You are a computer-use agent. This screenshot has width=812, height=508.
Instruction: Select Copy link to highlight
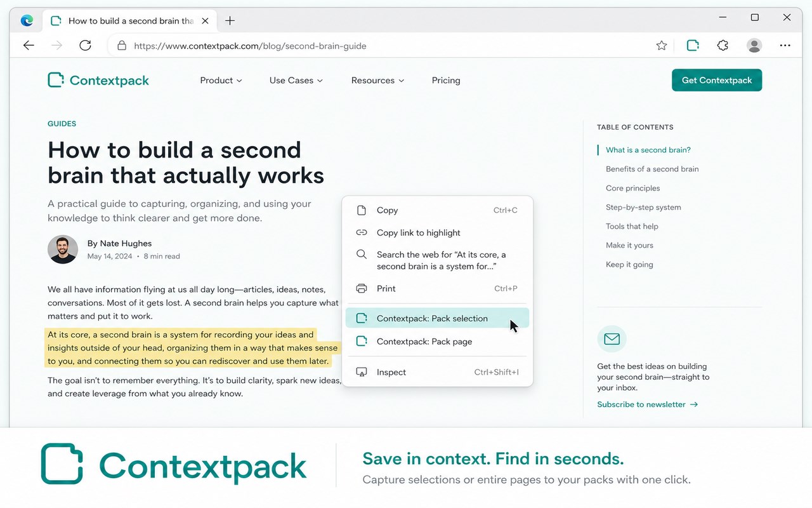pyautogui.click(x=437, y=232)
